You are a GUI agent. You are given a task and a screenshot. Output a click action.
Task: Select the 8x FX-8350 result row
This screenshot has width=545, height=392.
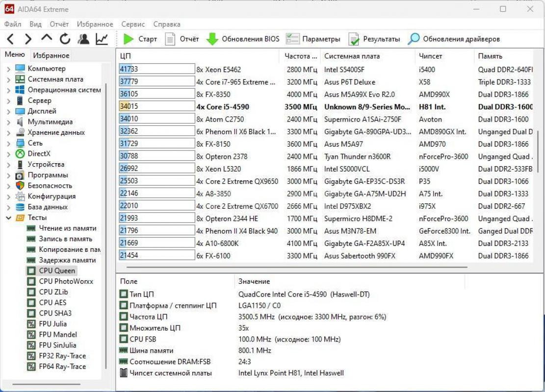point(213,95)
